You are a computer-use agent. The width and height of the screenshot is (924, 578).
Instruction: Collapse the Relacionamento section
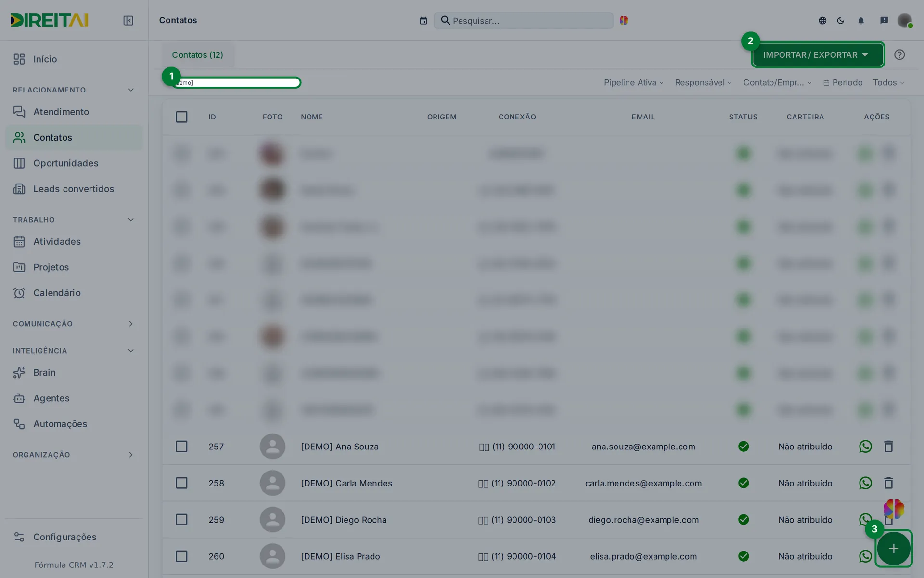(x=73, y=90)
